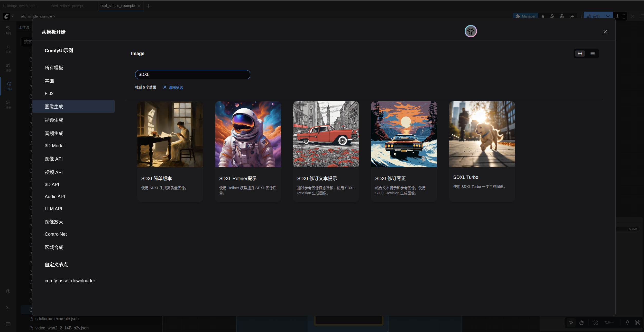Screen dimensions: 644x332
Task: Click 工作流 panel header tab
Action: pyautogui.click(x=24, y=27)
